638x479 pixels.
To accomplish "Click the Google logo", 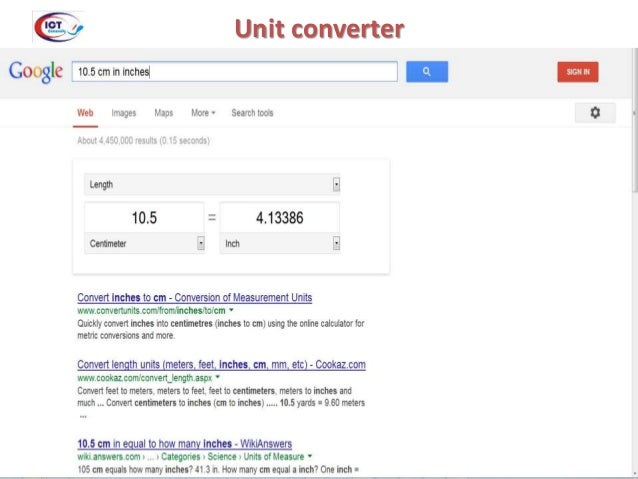I will [36, 72].
